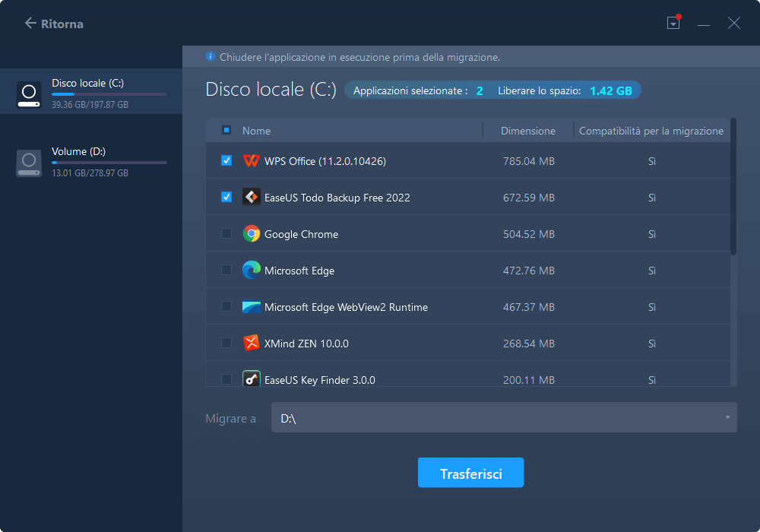Screen dimensions: 760x532
Task: Click the Disco locale (C:) drive icon
Action: coord(29,94)
